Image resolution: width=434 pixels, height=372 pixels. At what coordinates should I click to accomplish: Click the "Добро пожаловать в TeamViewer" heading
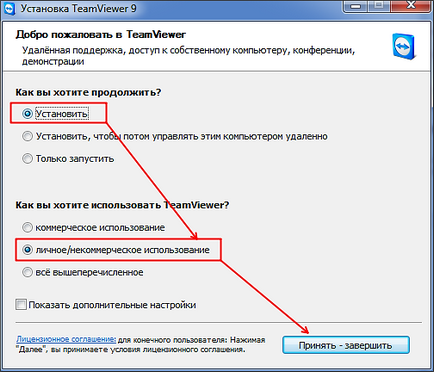(x=101, y=35)
